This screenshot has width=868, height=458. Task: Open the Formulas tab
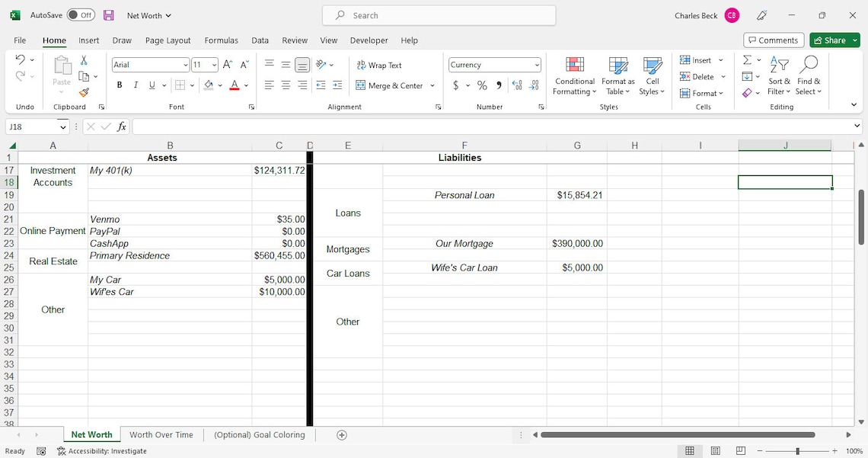click(221, 40)
